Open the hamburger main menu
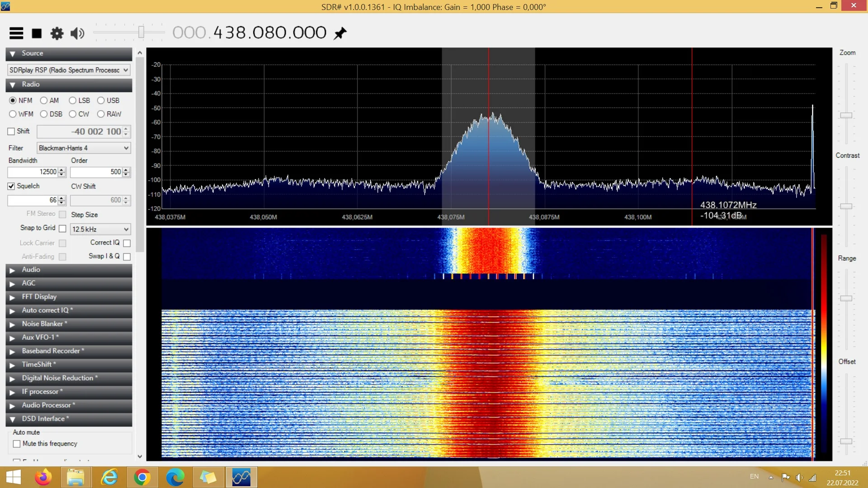868x488 pixels. (16, 33)
